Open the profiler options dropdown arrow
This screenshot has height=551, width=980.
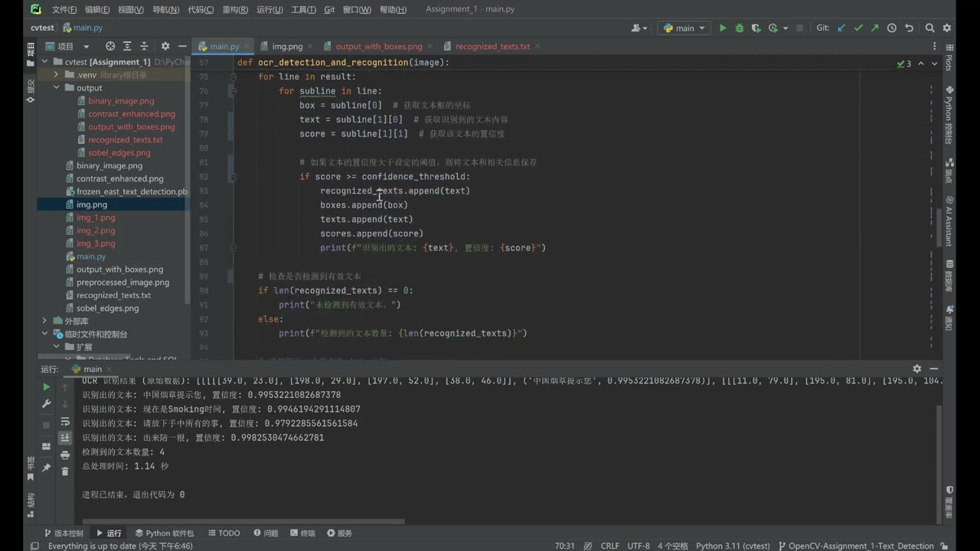click(784, 28)
